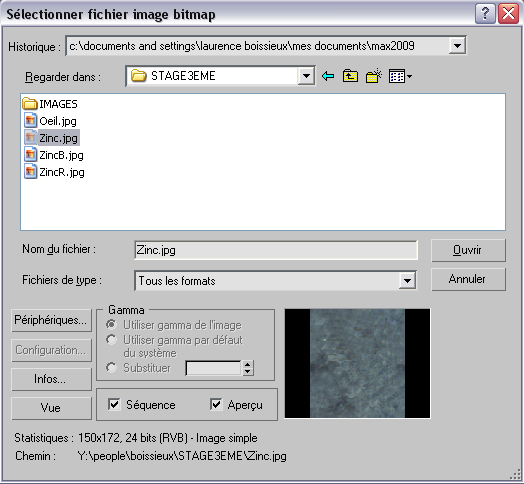Select the Substituer gamma radio button
The height and width of the screenshot is (484, 524).
111,368
